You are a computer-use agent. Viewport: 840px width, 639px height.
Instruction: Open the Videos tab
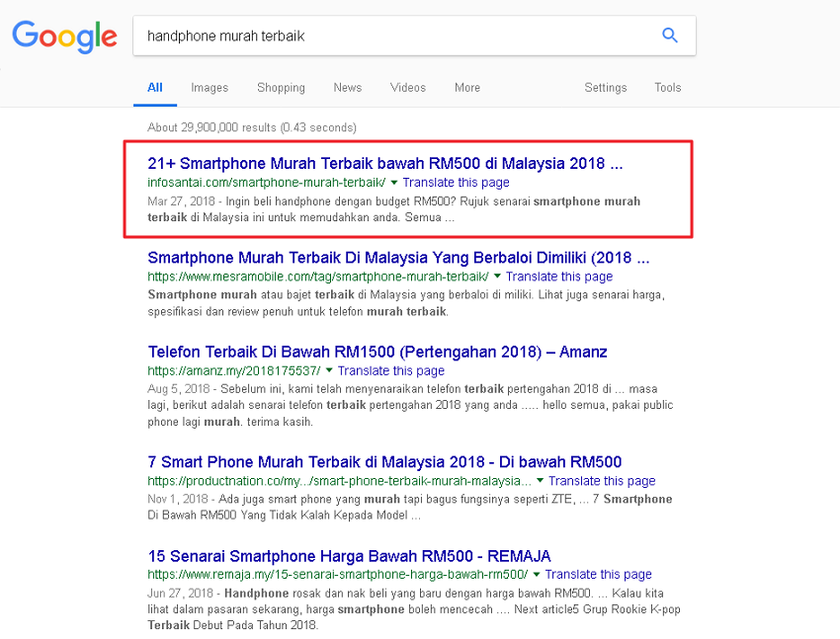408,87
